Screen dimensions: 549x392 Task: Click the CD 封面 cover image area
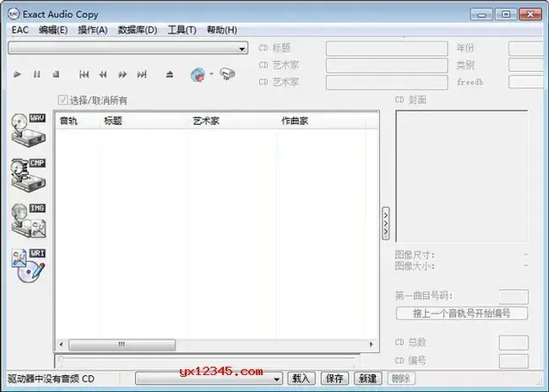(x=462, y=177)
